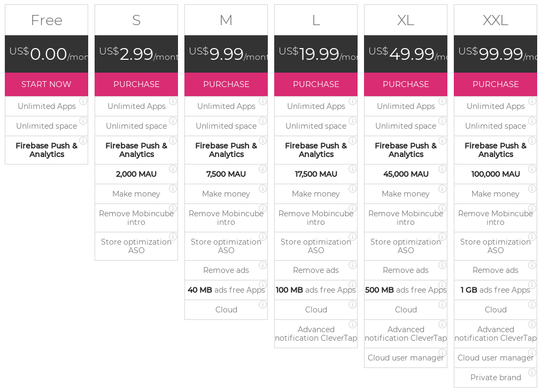Open info tooltip for Unlimited Apps in Free plan
Screen dimensions: 542x392
(83, 101)
